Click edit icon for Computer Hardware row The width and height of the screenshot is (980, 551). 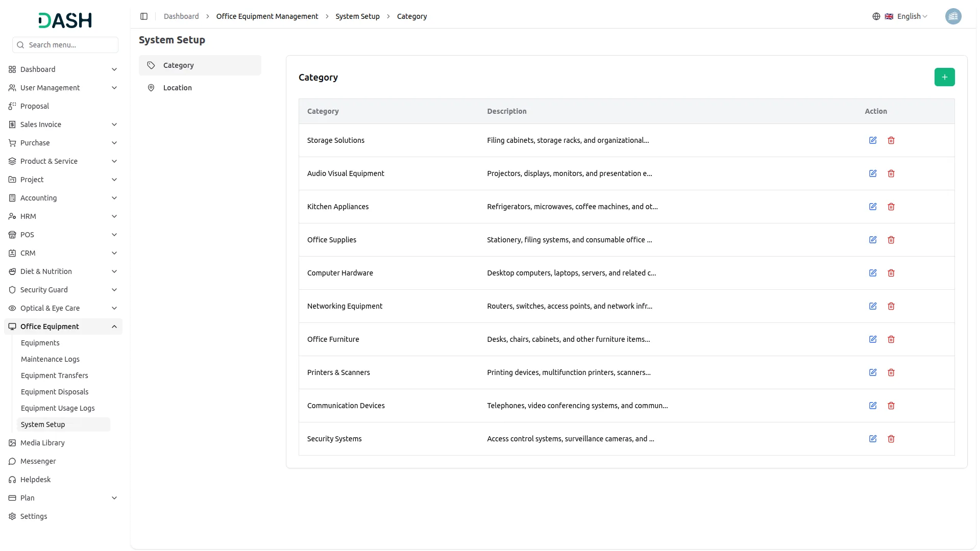873,273
